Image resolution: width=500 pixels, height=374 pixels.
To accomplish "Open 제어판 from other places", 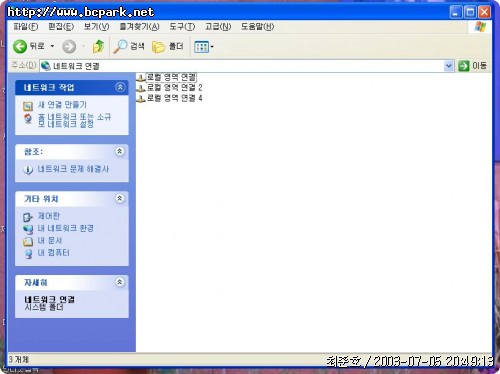I will pyautogui.click(x=49, y=216).
